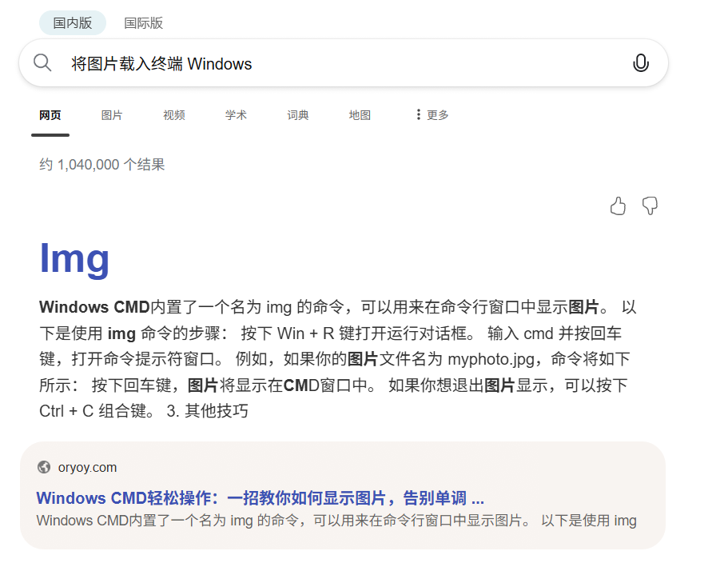Open the Windows CMD轻松操作 result link

pyautogui.click(x=260, y=497)
